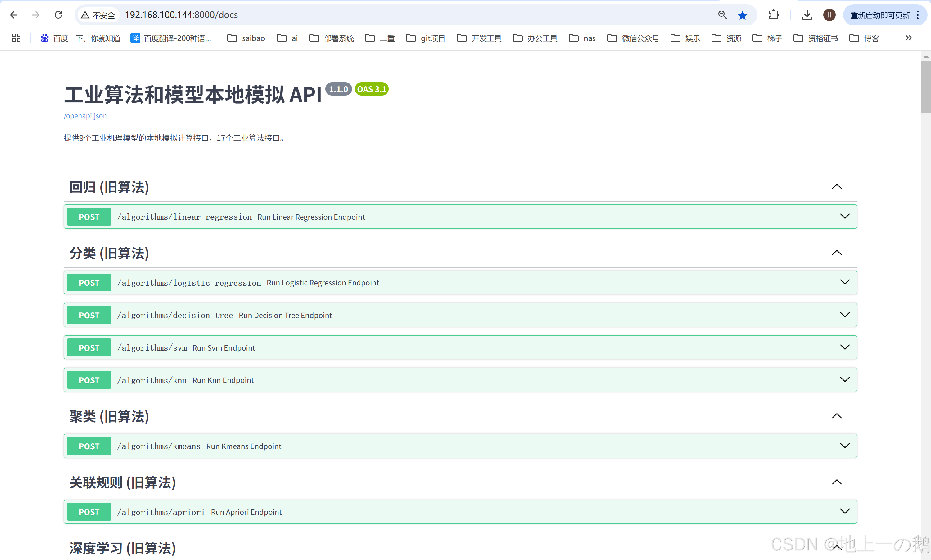Expand the /algorithms/svm endpoint row
Viewport: 931px width, 560px height.
pos(845,347)
